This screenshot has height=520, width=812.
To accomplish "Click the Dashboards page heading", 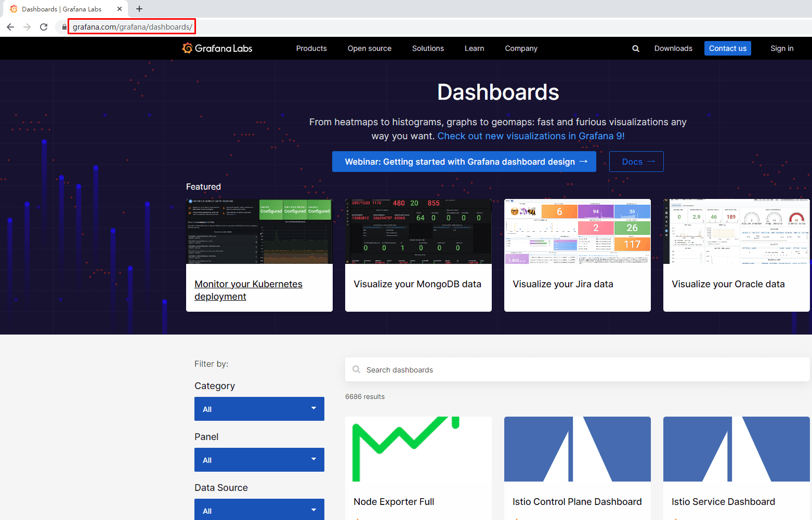I will pos(498,92).
